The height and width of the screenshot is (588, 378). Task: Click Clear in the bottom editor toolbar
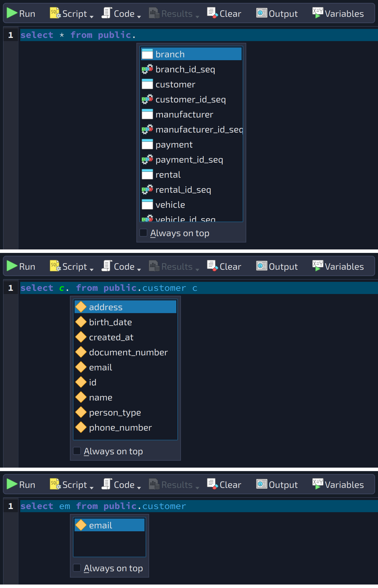coord(224,484)
